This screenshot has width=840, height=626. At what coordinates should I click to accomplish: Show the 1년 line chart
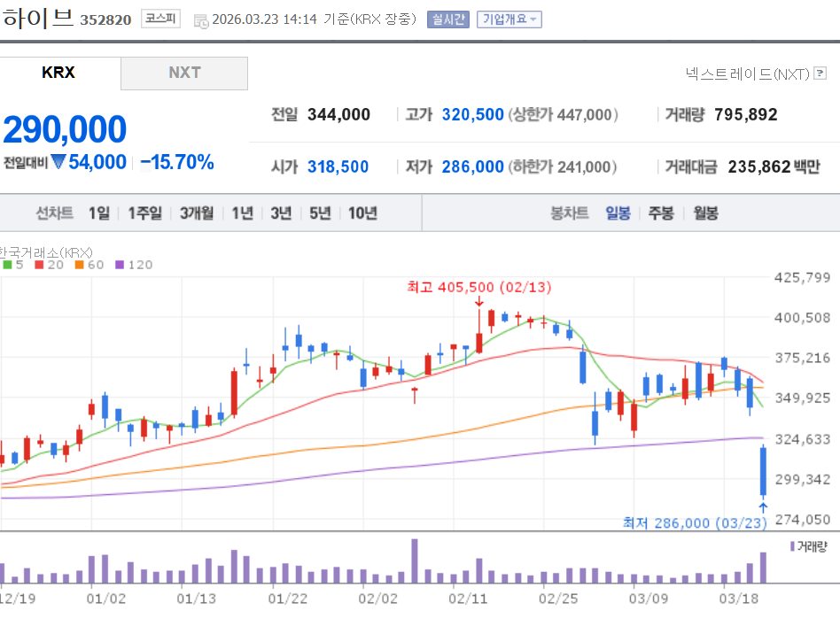click(x=242, y=213)
